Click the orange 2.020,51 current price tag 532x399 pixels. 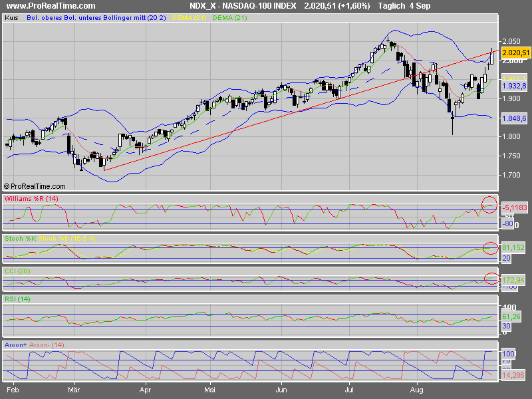click(516, 53)
